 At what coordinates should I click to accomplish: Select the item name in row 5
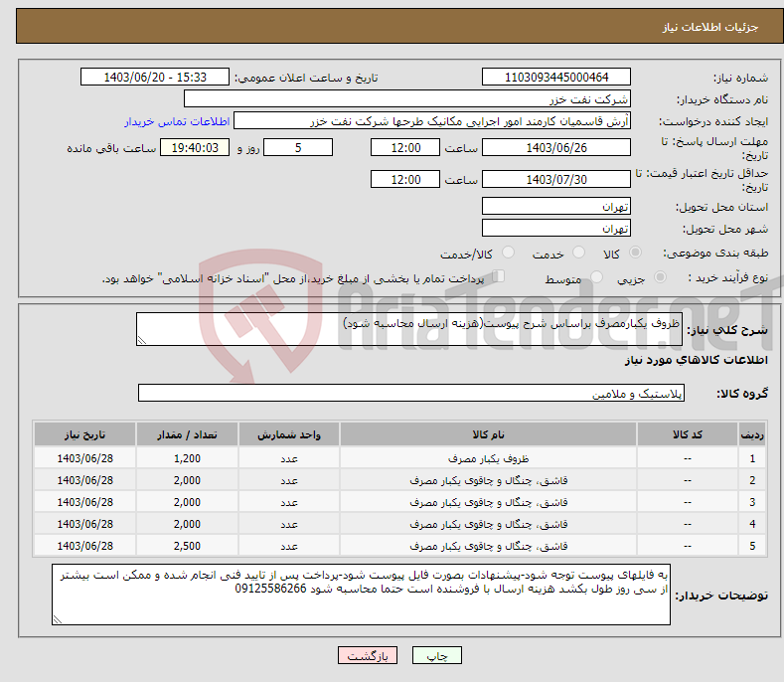(488, 546)
